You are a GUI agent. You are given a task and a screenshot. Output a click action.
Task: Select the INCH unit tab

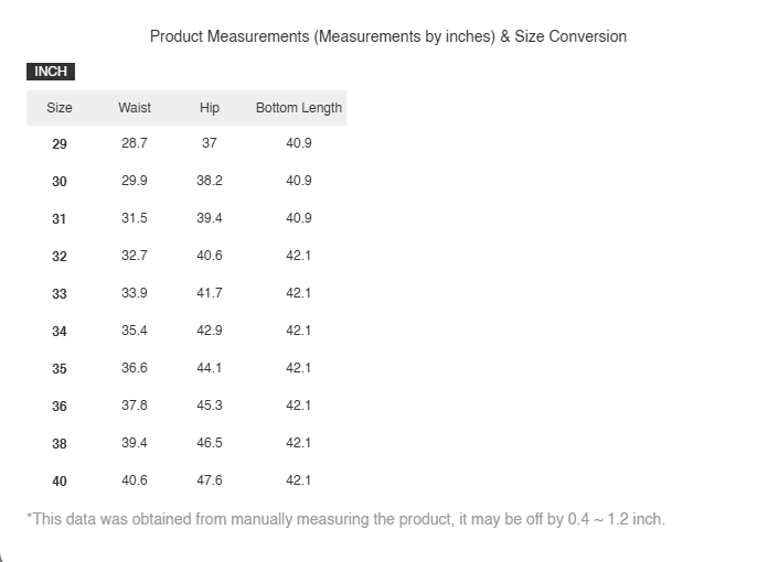(50, 72)
